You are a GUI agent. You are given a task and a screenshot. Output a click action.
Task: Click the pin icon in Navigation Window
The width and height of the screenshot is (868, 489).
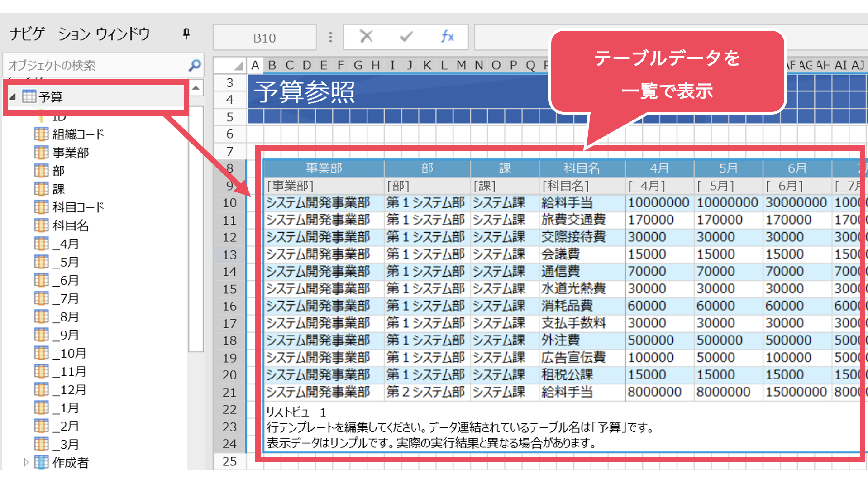[x=186, y=34]
